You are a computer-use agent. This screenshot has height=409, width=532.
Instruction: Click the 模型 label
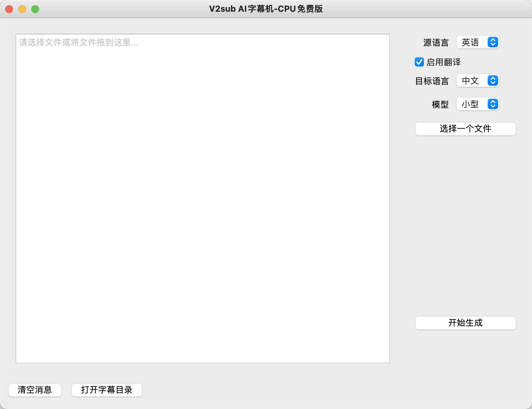(x=440, y=105)
